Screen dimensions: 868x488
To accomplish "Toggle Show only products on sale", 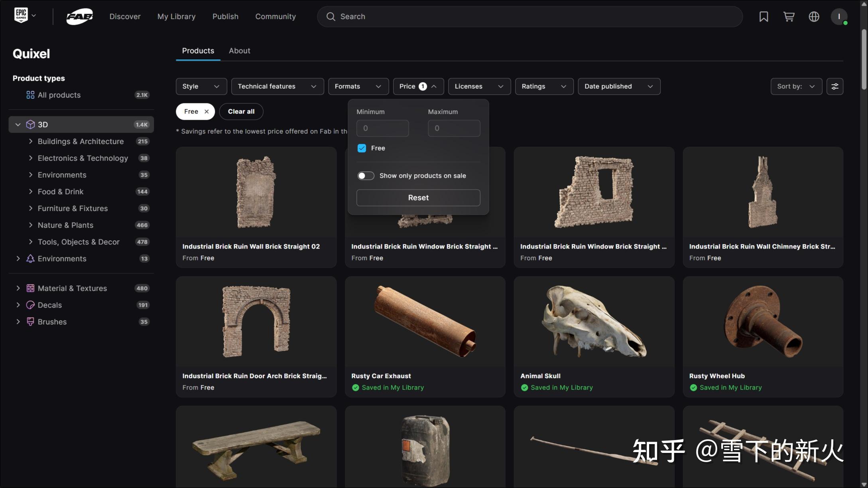I will (x=366, y=176).
